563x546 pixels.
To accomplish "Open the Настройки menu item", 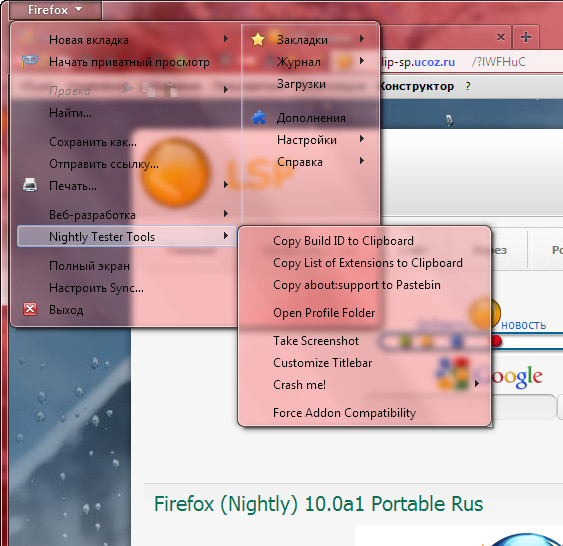I will (307, 140).
